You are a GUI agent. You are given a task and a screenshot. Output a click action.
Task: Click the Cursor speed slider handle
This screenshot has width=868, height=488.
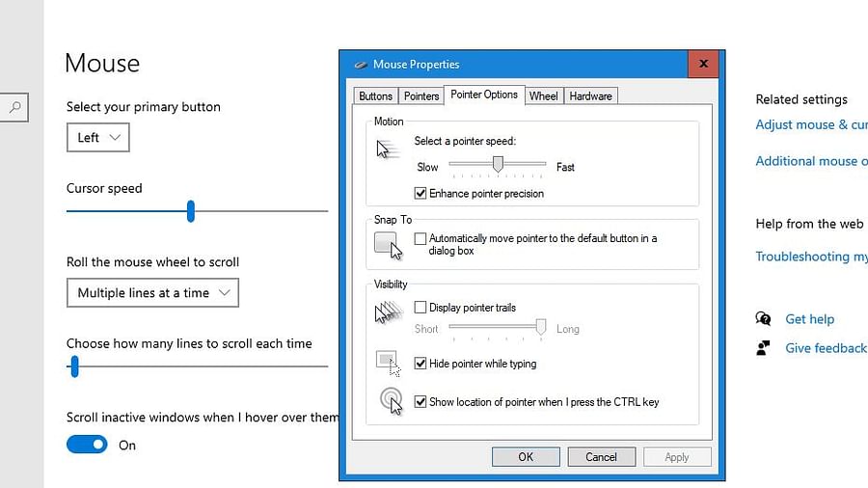click(x=191, y=211)
